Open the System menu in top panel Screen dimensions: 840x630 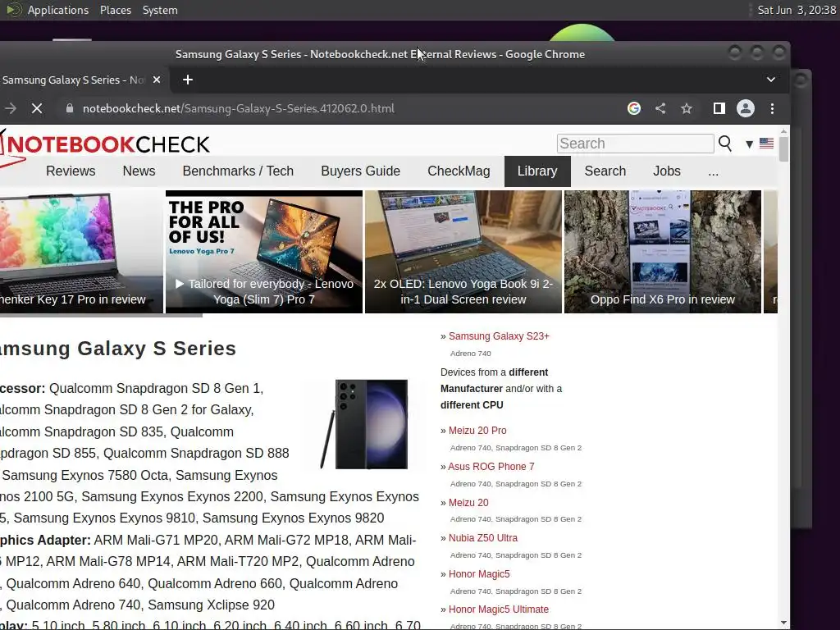click(x=160, y=10)
